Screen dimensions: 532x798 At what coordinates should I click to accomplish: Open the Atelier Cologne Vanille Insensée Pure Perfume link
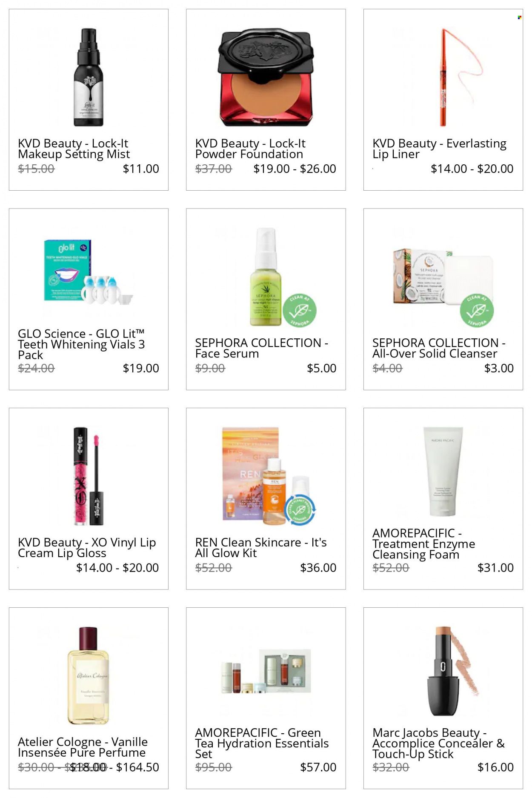[83, 747]
